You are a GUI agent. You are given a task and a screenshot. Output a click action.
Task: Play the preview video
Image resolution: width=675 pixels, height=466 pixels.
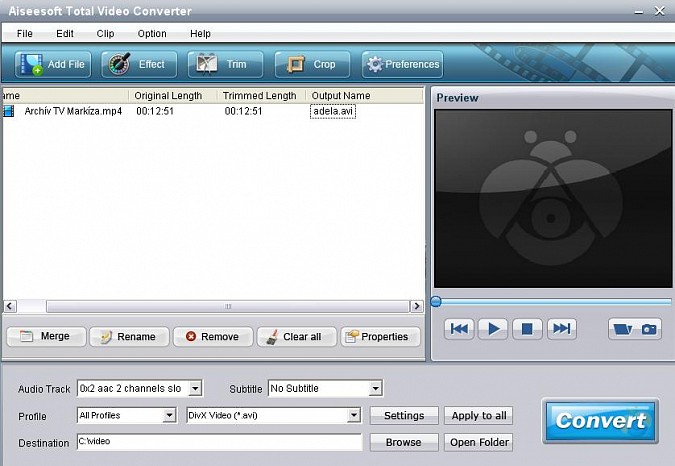[x=493, y=329]
